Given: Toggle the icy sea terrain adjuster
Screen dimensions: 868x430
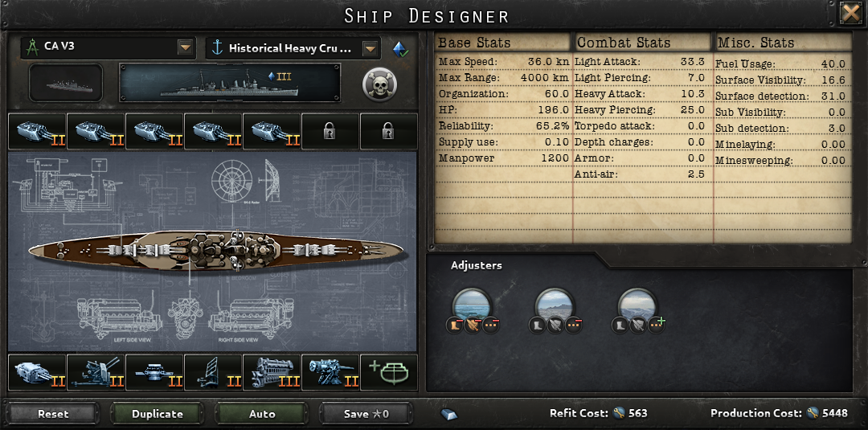Looking at the screenshot, I should tap(637, 308).
